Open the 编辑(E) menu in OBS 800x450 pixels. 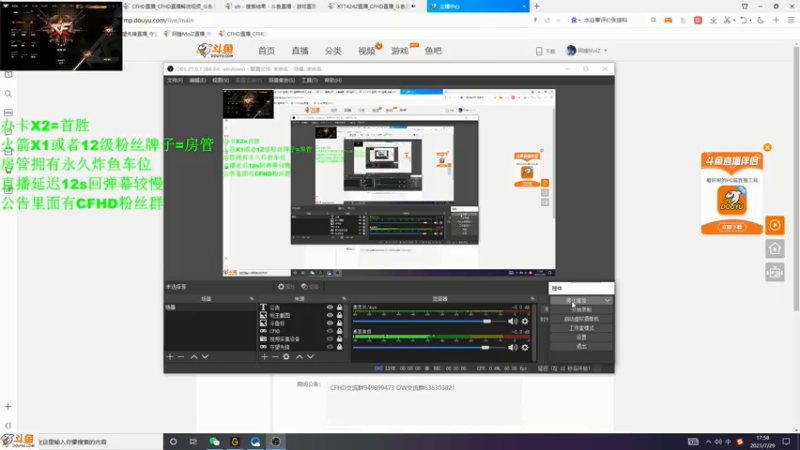click(197, 80)
